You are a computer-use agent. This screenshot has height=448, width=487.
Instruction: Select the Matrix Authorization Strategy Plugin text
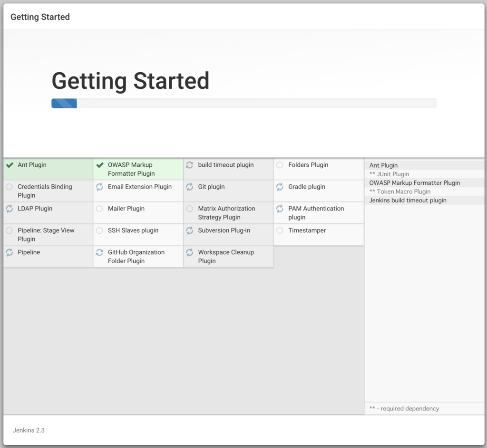pyautogui.click(x=226, y=213)
